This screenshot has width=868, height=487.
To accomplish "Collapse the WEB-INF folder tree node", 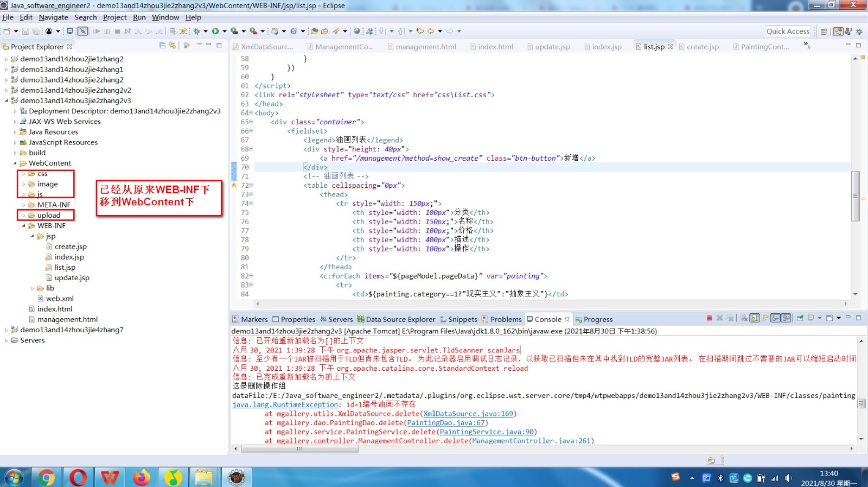I will [x=24, y=226].
